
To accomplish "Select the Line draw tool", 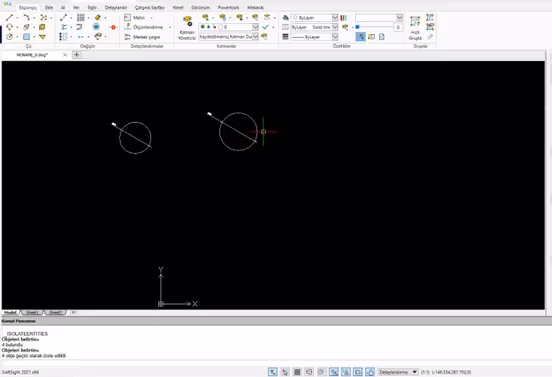I will coord(10,17).
